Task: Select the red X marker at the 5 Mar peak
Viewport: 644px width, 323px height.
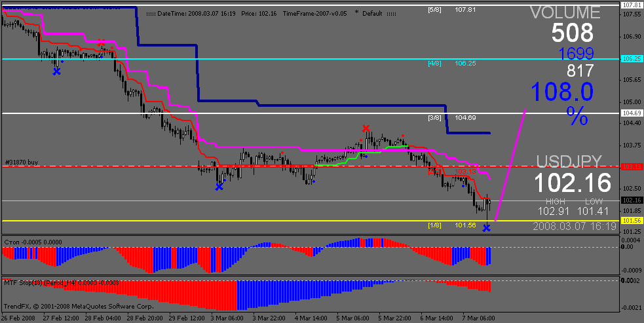Action: click(x=366, y=129)
